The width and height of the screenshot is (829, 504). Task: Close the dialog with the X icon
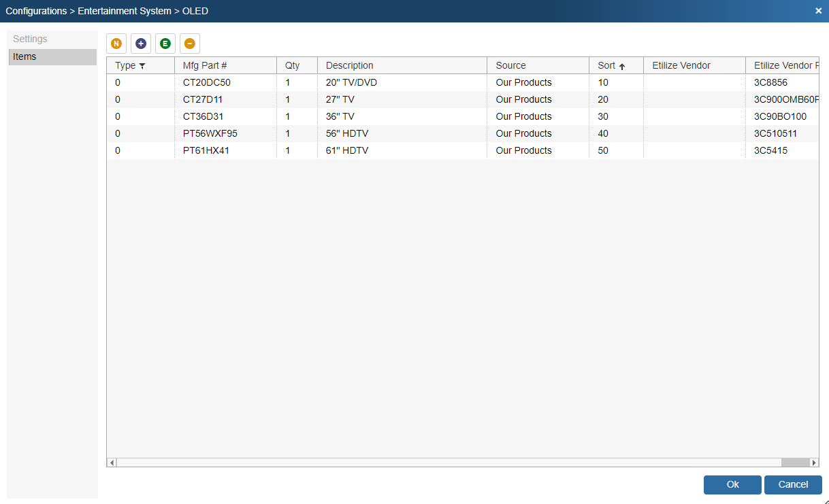click(818, 11)
